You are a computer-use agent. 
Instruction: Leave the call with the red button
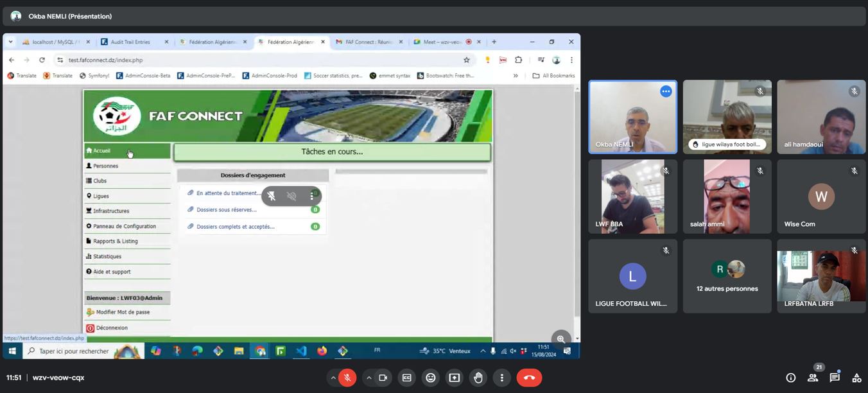tap(530, 378)
